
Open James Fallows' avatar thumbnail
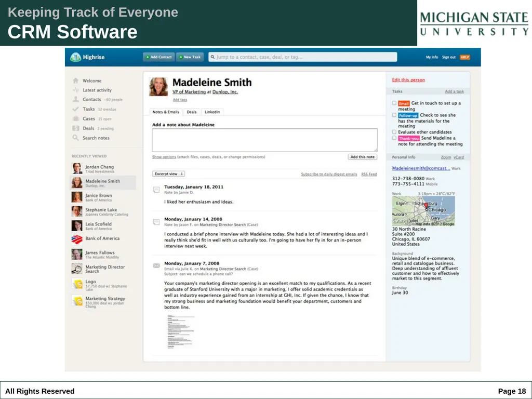click(x=77, y=254)
